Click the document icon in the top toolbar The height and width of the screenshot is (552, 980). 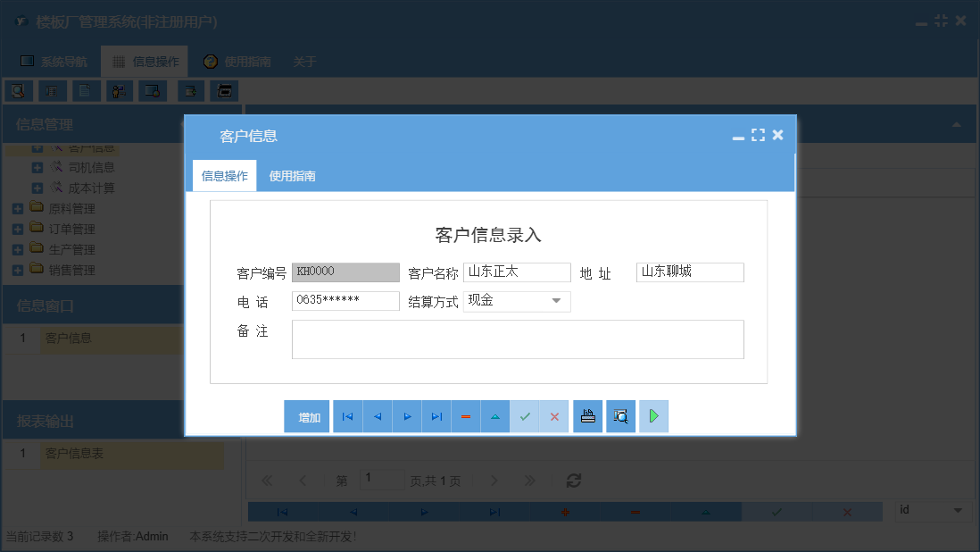pos(85,90)
